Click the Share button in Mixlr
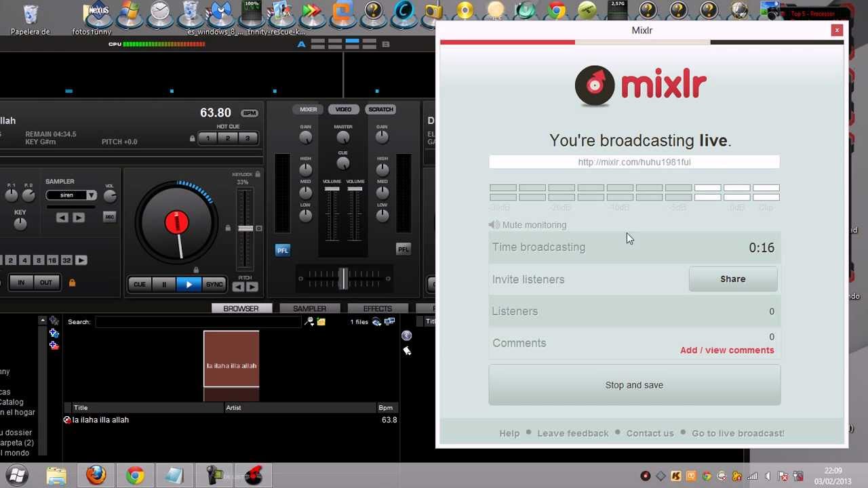The image size is (868, 488). point(733,279)
